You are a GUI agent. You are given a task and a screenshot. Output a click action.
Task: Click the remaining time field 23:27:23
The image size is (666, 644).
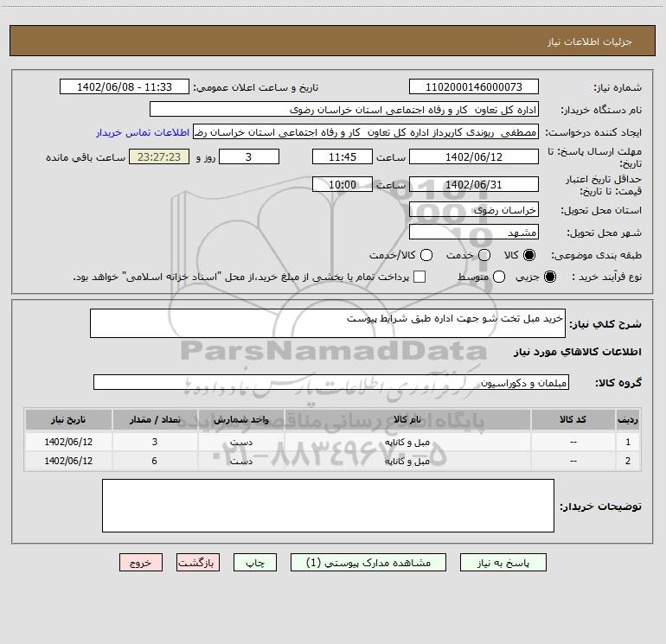159,156
